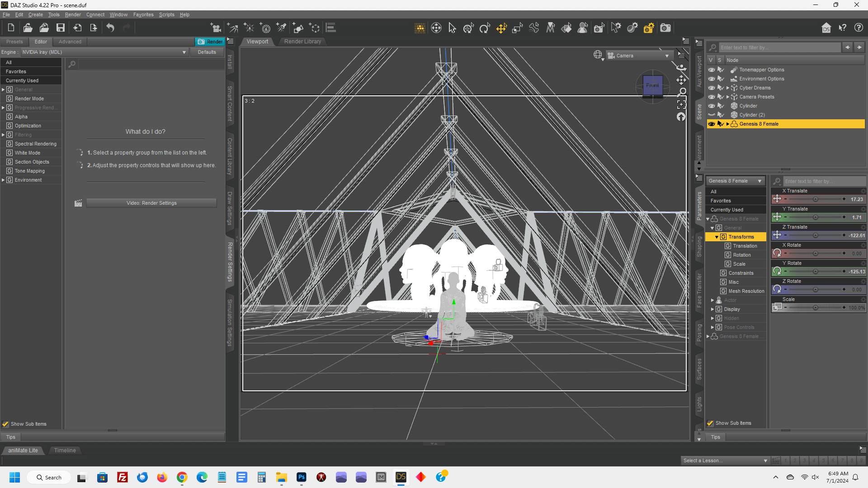
Task: Expand the Display parameter group
Action: coord(712,309)
